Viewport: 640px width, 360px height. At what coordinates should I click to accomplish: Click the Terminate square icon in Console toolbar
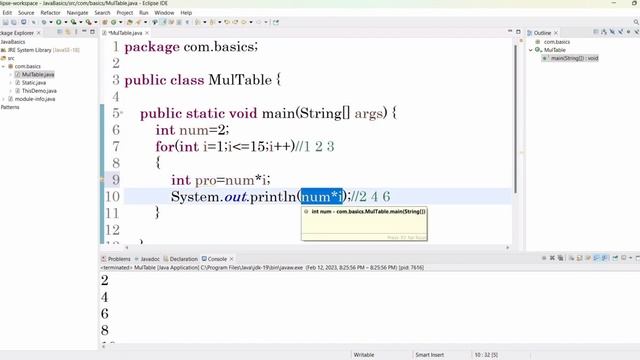(x=544, y=258)
